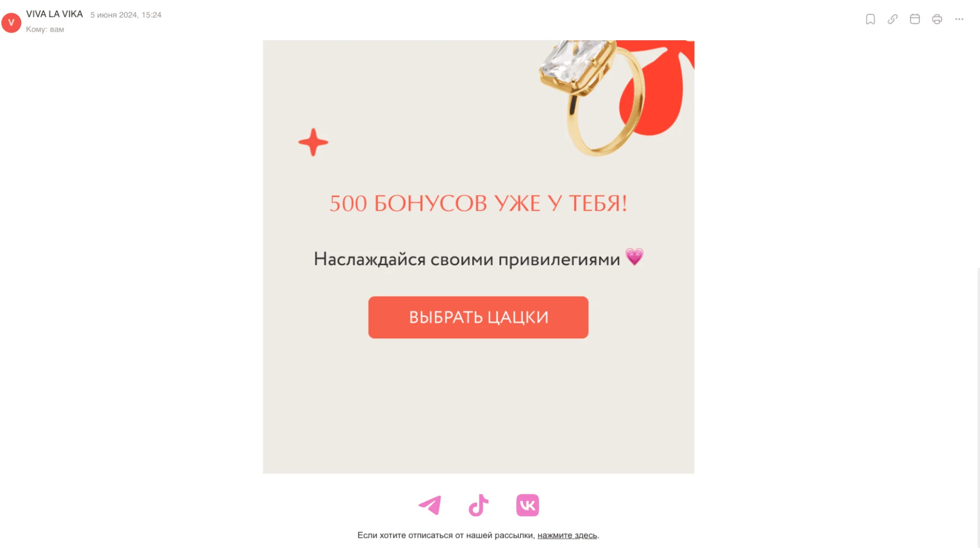Click the red star decoration in banner

click(313, 142)
